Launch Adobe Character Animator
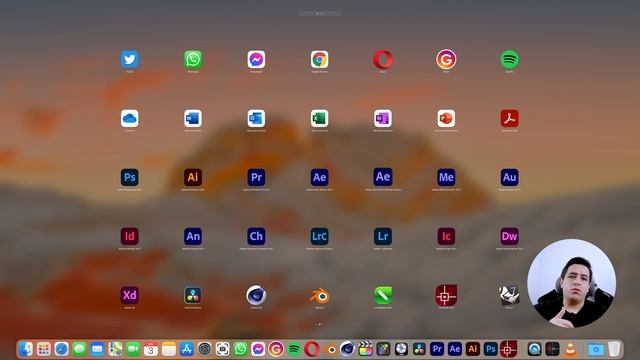Viewport: 640px width, 360px height. tap(256, 236)
